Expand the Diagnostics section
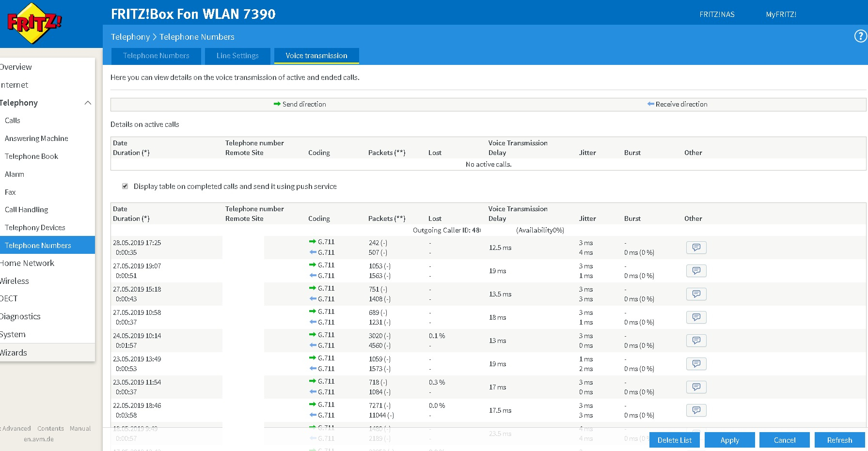868x451 pixels. (x=20, y=316)
